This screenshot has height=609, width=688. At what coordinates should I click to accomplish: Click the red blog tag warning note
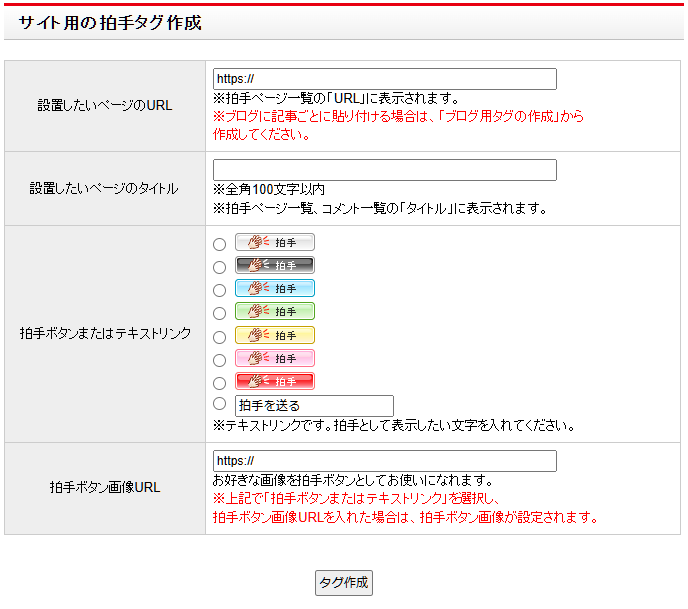tap(398, 125)
